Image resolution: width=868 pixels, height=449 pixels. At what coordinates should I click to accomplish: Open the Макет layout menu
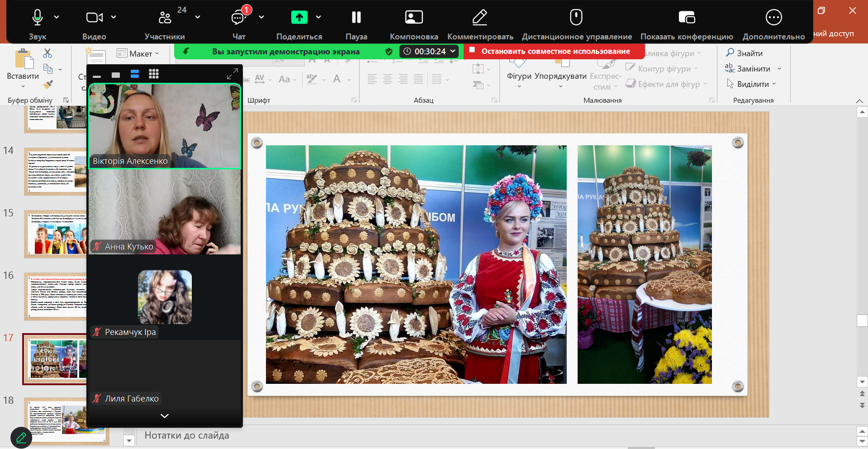pyautogui.click(x=138, y=53)
